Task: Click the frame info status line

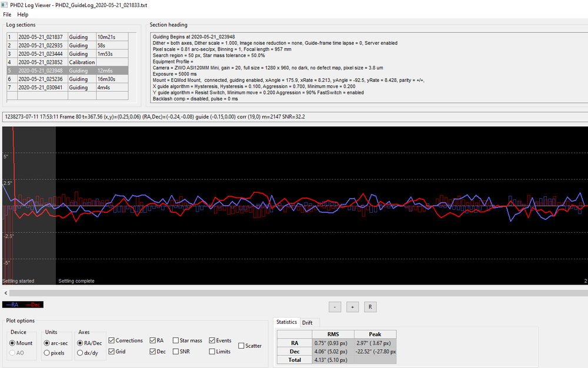Action: pyautogui.click(x=295, y=117)
